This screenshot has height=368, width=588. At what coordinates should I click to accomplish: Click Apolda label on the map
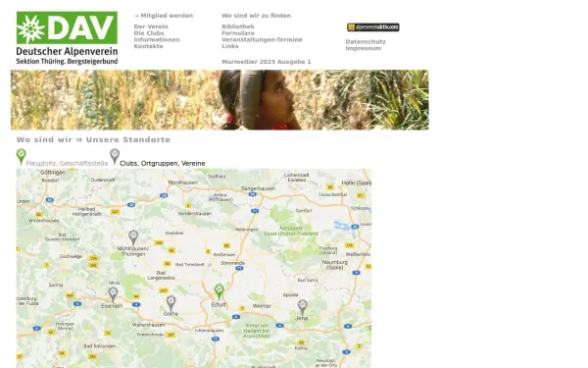click(291, 295)
